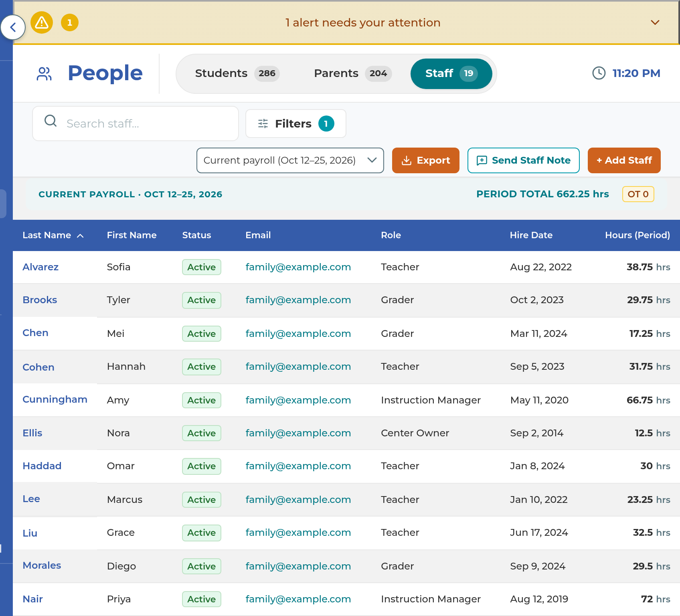The height and width of the screenshot is (616, 680).
Task: Click the email link in Ellis row
Action: pos(298,433)
